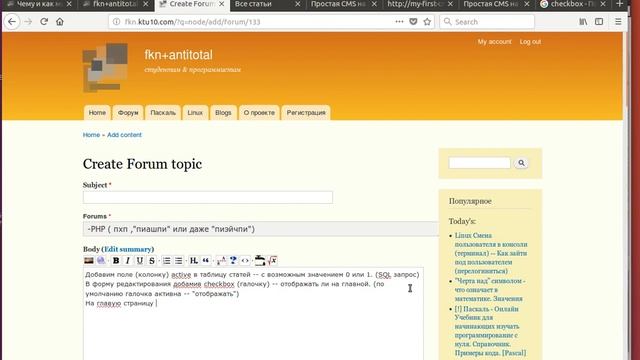Click the abbreviation/superscript editor icon
640x360 pixels.
(221, 260)
